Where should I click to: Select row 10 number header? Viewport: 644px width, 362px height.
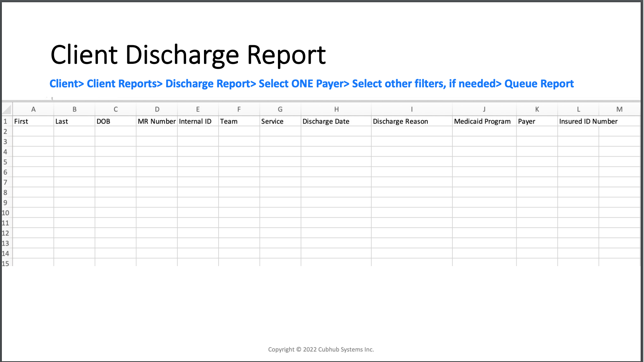tap(7, 213)
